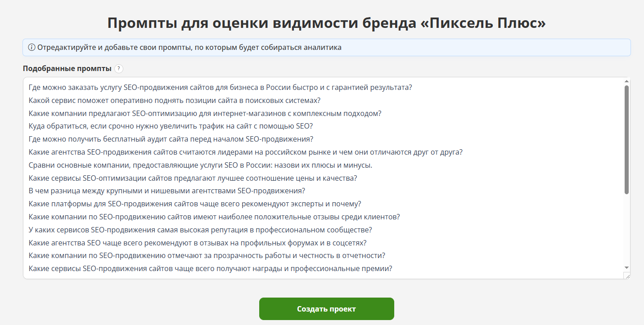
Task: Click the line about прозрачность работы и честность
Action: [x=207, y=255]
